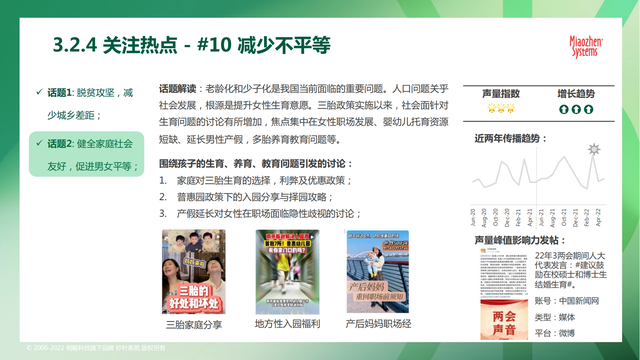Click the checkmark beside 话题1

(x=39, y=92)
